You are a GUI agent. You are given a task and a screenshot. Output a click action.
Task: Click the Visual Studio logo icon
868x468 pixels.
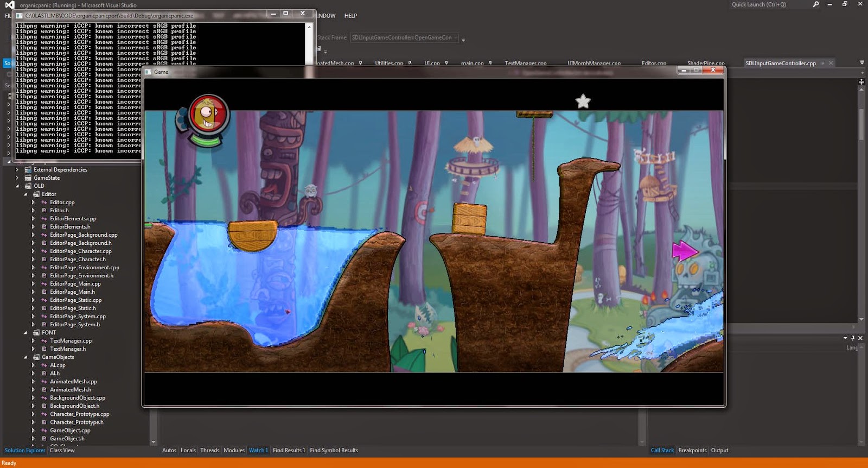point(9,5)
